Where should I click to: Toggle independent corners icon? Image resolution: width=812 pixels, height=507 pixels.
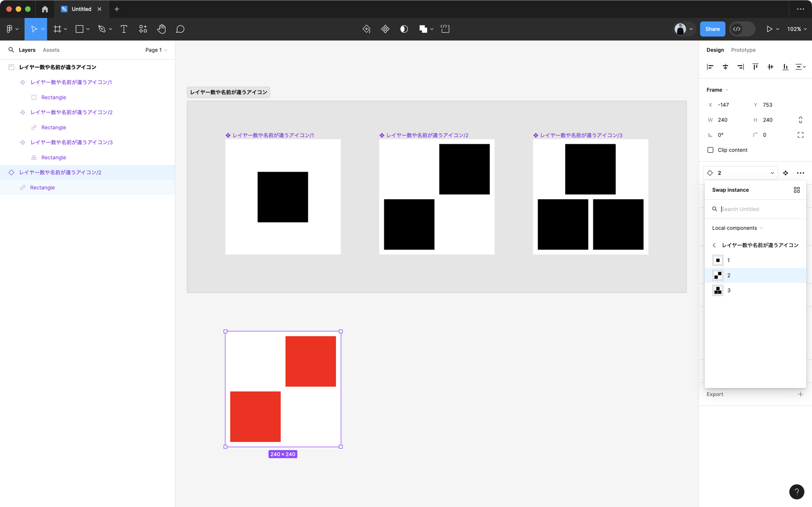point(801,135)
